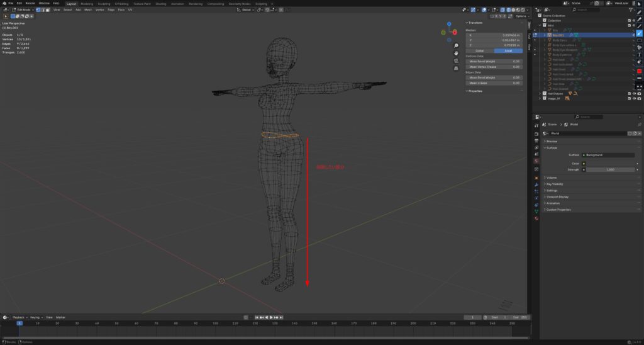The image size is (644, 345).
Task: Open Object properties tab icon
Action: (536, 178)
